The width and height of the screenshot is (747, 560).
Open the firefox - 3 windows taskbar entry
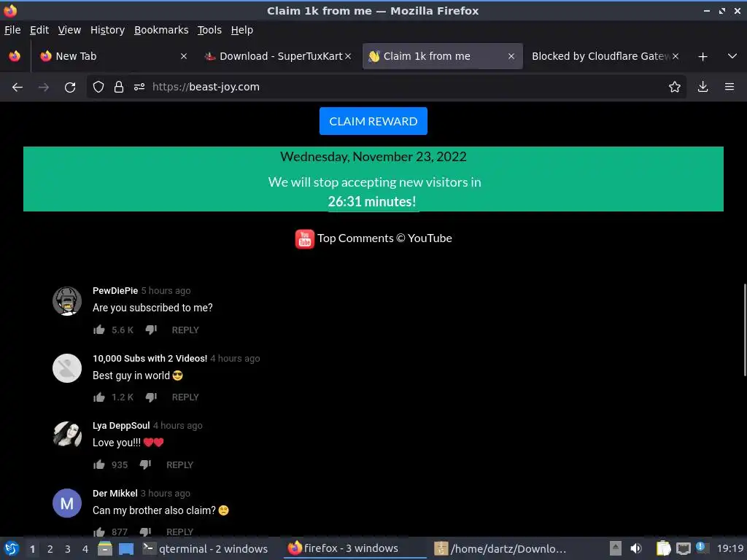click(356, 548)
